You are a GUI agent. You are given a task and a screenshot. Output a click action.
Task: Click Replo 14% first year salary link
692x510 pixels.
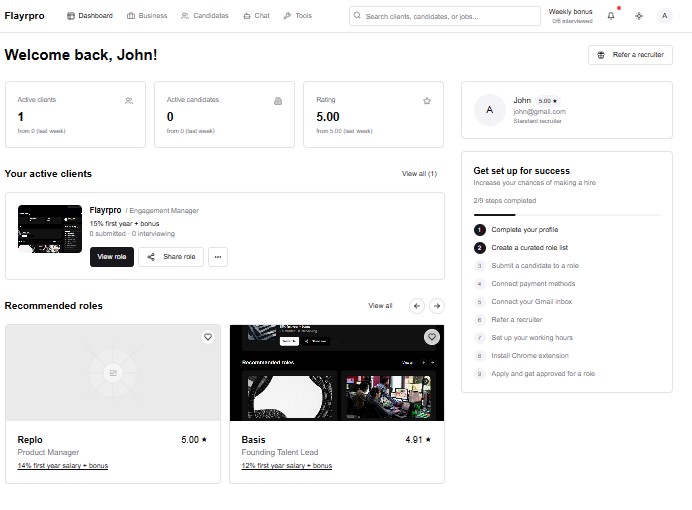pyautogui.click(x=63, y=465)
